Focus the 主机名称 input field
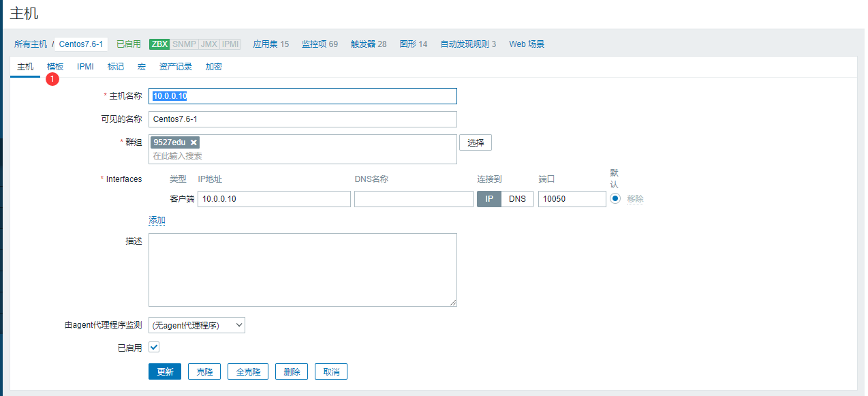The image size is (868, 396). coord(303,96)
